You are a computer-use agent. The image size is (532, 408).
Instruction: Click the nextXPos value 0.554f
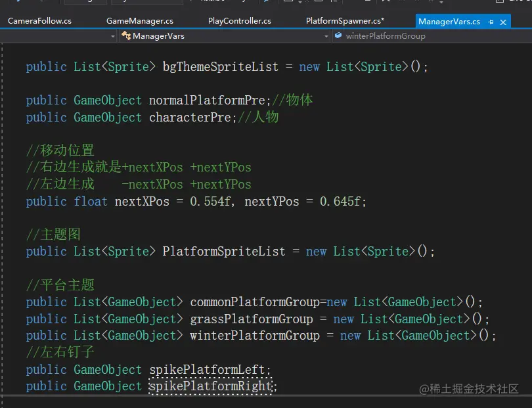click(x=210, y=202)
